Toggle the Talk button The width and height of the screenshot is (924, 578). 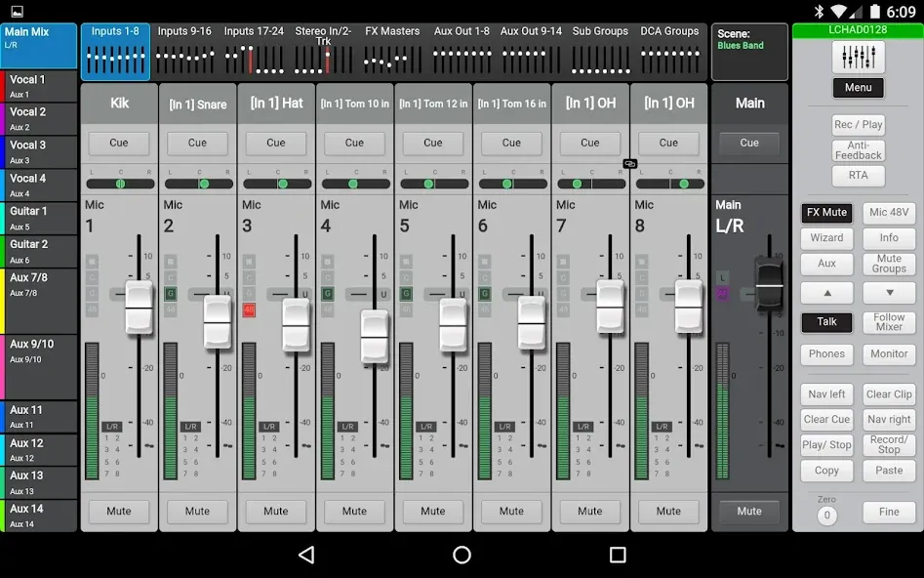click(x=826, y=322)
